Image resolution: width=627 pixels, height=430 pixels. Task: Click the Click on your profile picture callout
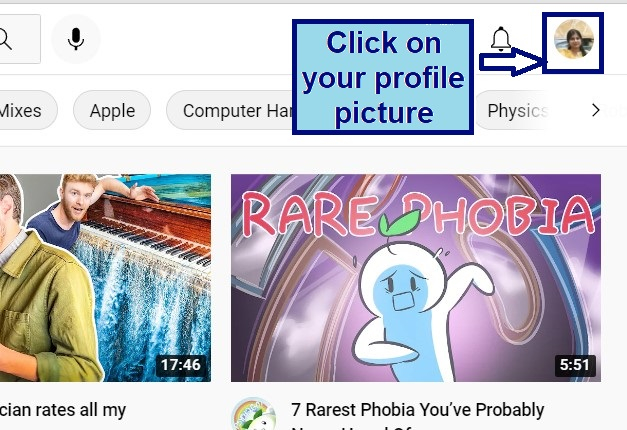pyautogui.click(x=383, y=77)
